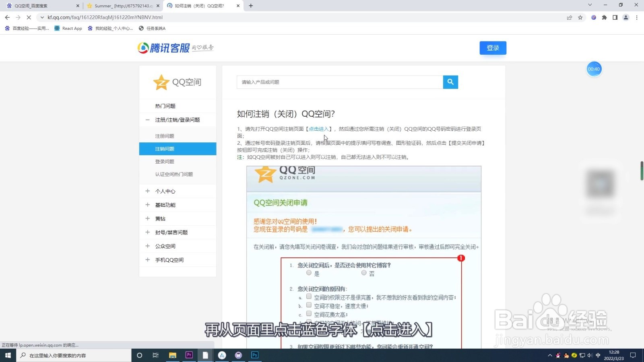The width and height of the screenshot is (644, 362).
Task: Expand the 个人中心 section
Action: [x=147, y=191]
